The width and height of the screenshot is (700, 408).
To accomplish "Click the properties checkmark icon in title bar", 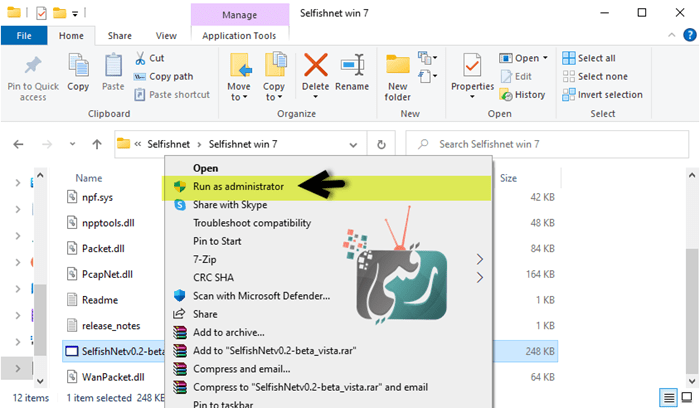I will point(41,13).
